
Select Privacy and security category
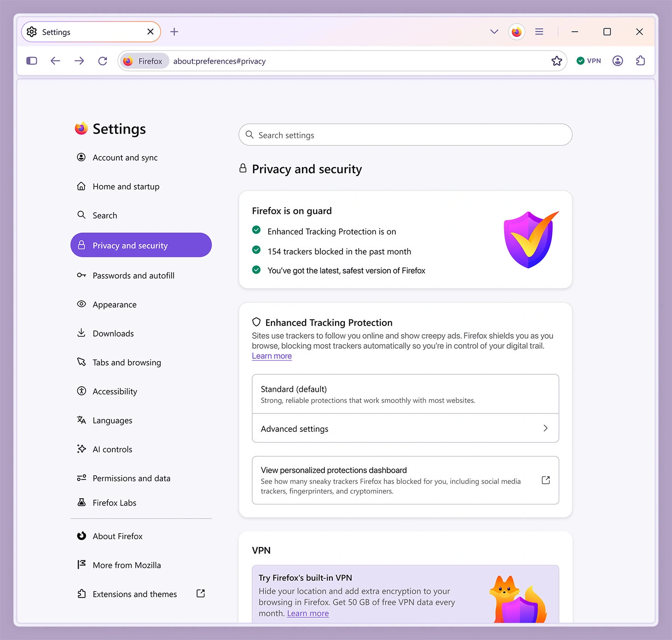tap(141, 245)
